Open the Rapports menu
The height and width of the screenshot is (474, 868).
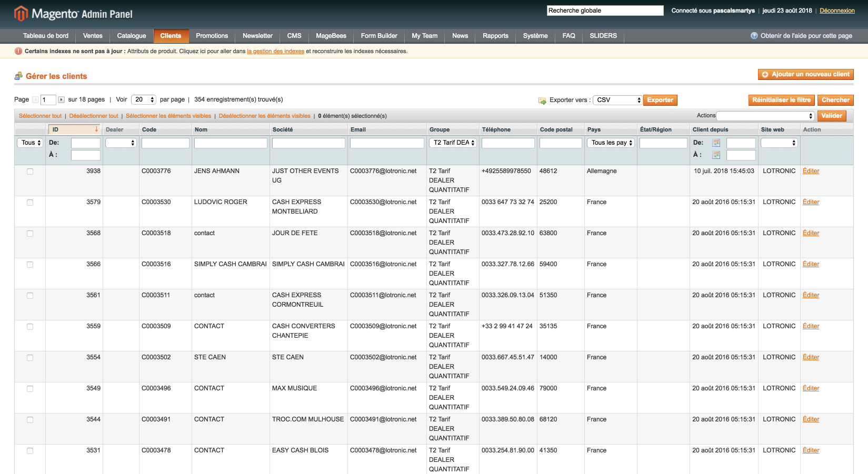pyautogui.click(x=495, y=36)
